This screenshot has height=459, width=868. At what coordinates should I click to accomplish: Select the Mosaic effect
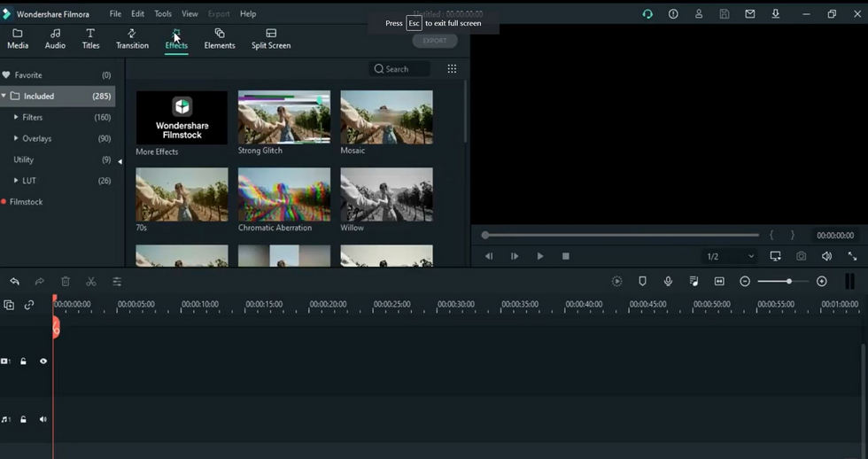[386, 117]
